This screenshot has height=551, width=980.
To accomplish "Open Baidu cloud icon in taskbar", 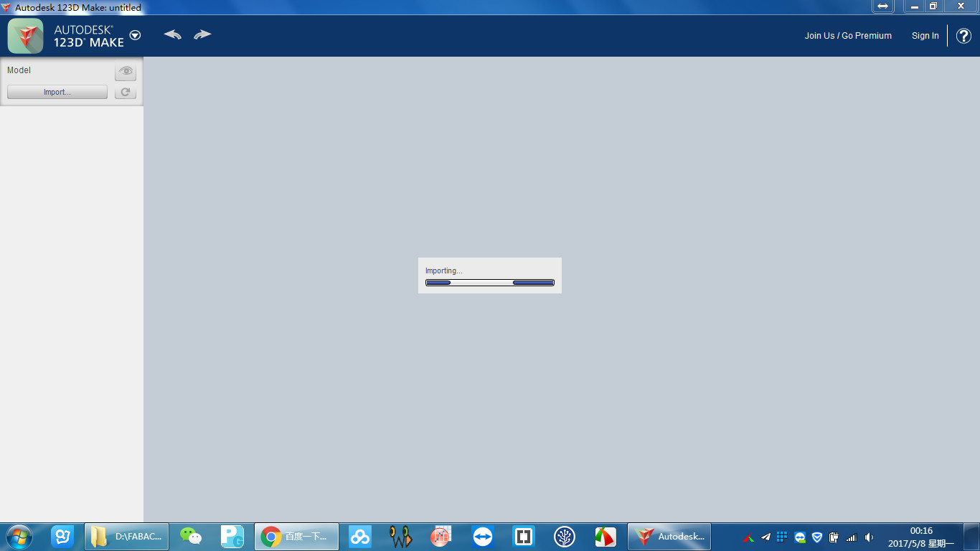I will [359, 537].
